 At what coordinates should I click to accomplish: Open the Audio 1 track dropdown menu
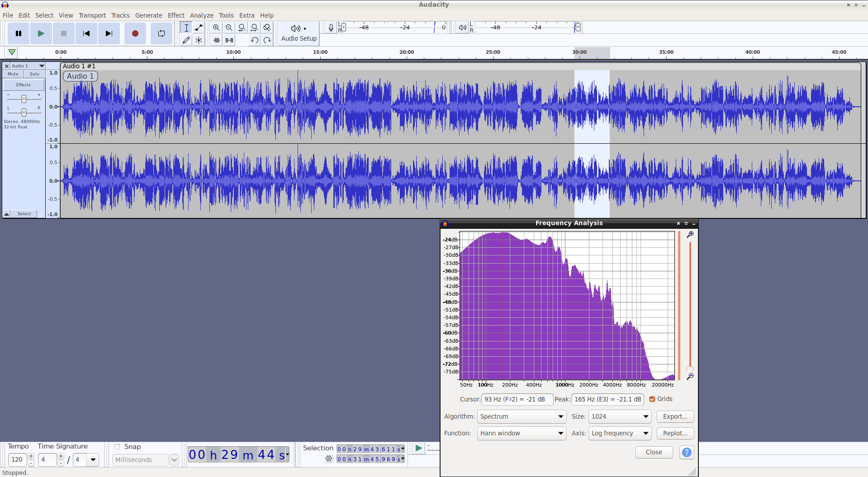click(x=28, y=66)
